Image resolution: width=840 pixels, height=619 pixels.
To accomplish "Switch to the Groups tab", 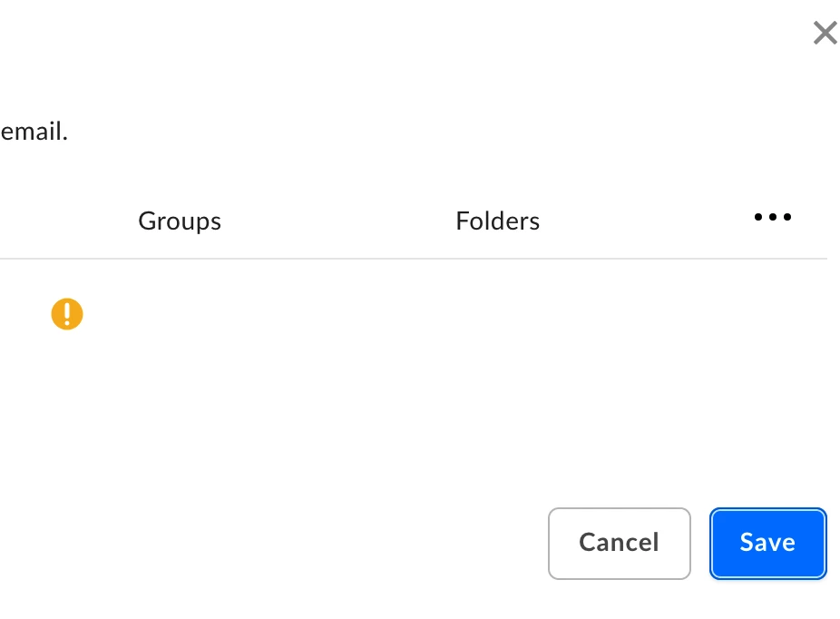I will point(180,221).
